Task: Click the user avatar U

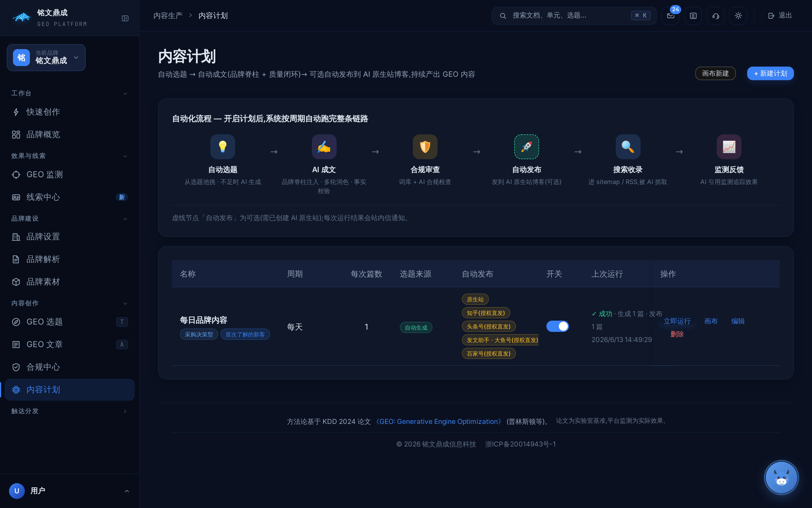Action: pos(17,491)
